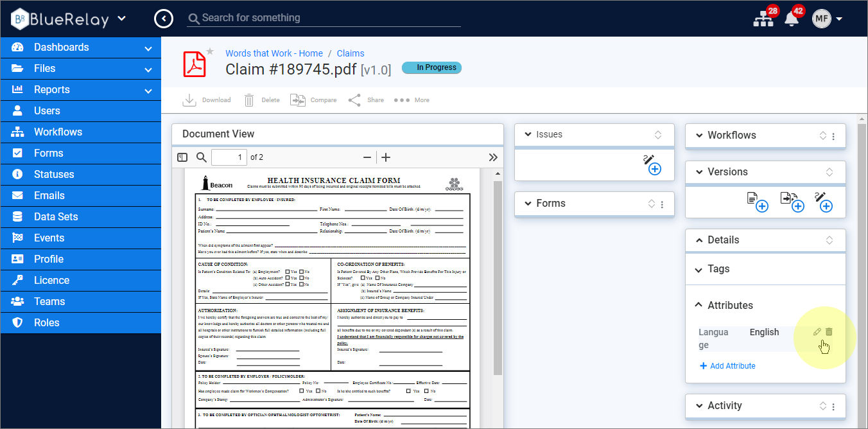Open Activity panel options menu
The height and width of the screenshot is (429, 868).
(833, 407)
